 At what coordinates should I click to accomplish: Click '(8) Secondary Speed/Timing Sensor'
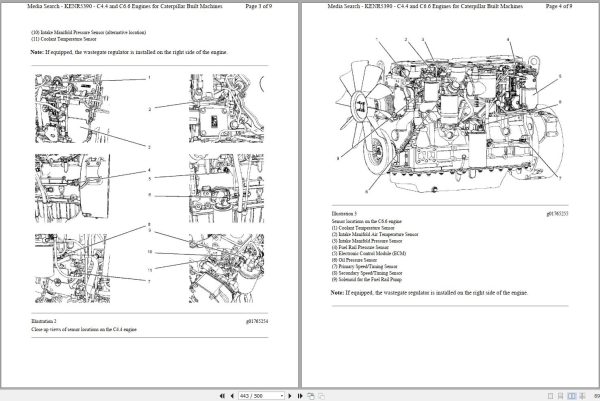coord(367,273)
